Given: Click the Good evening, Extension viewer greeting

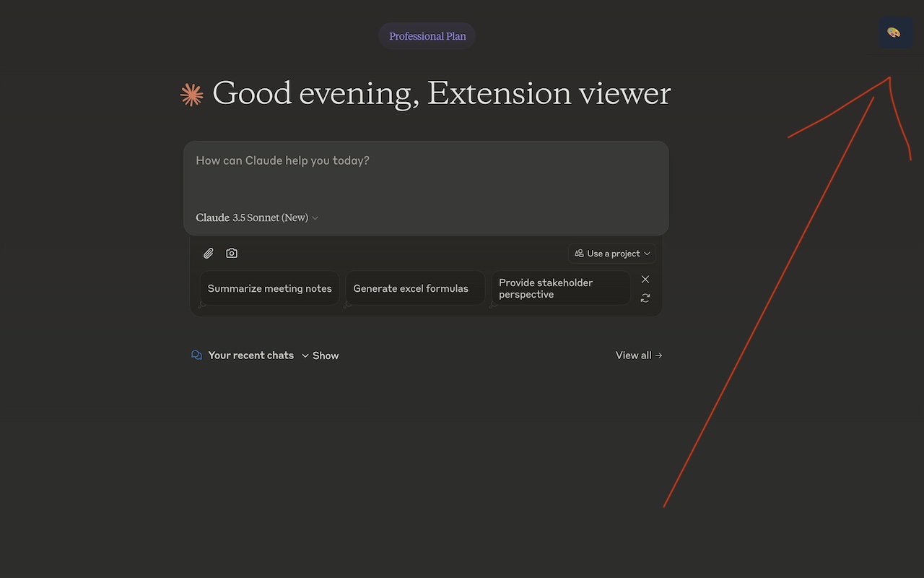Looking at the screenshot, I should point(442,94).
